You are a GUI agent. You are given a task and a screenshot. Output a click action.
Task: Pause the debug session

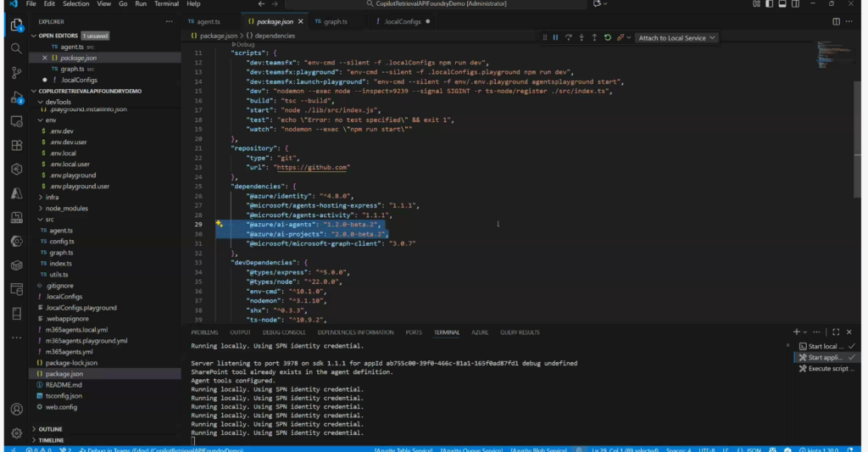(555, 37)
